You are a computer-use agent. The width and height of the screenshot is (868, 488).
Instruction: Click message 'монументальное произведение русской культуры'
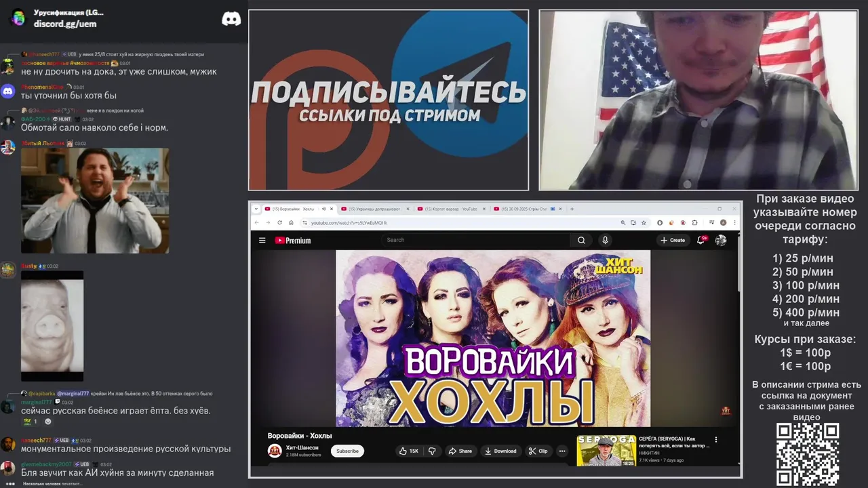(x=125, y=449)
